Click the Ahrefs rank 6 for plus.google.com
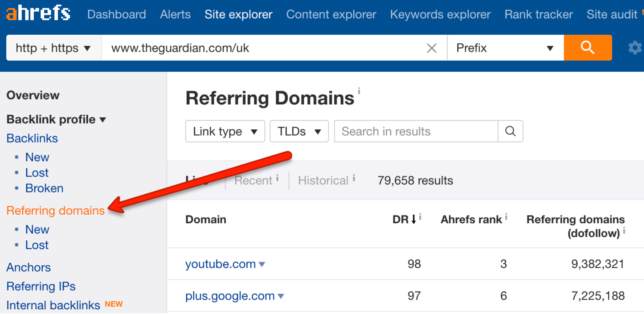This screenshot has width=644, height=314. pos(503,296)
